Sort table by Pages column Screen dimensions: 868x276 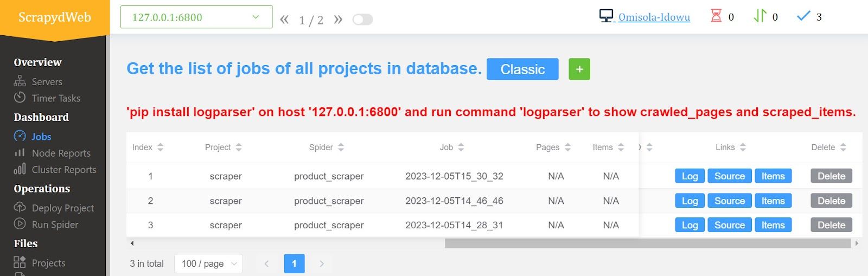pyautogui.click(x=567, y=147)
